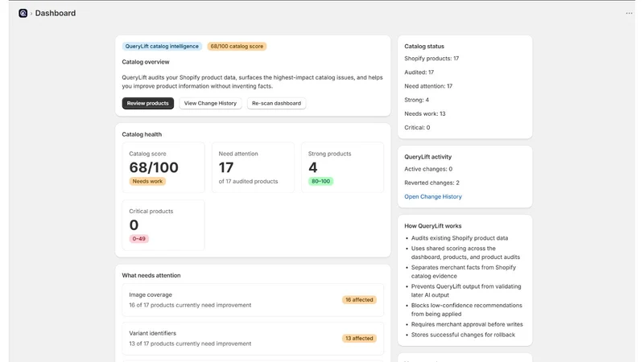
Task: Click the 16 affected badge
Action: click(x=359, y=300)
